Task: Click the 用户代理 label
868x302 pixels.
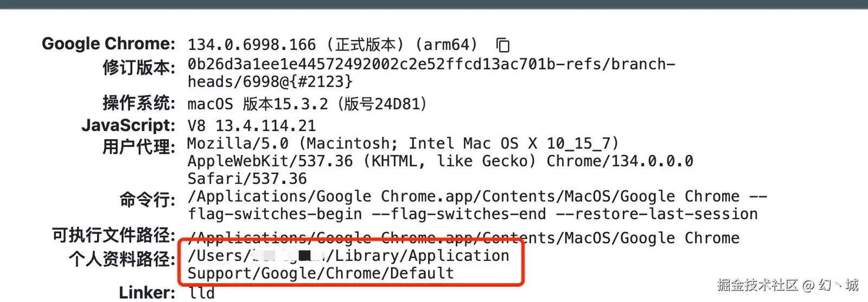Action: point(139,147)
